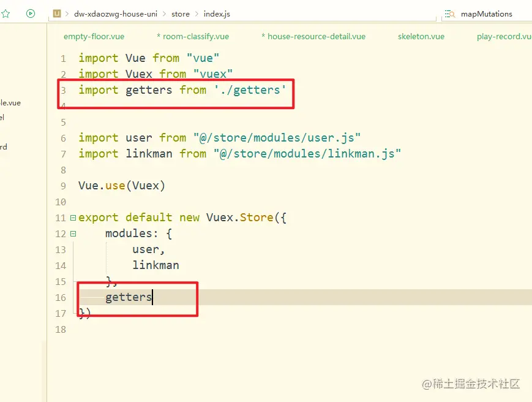Collapse the modules fold on line 12

click(73, 233)
